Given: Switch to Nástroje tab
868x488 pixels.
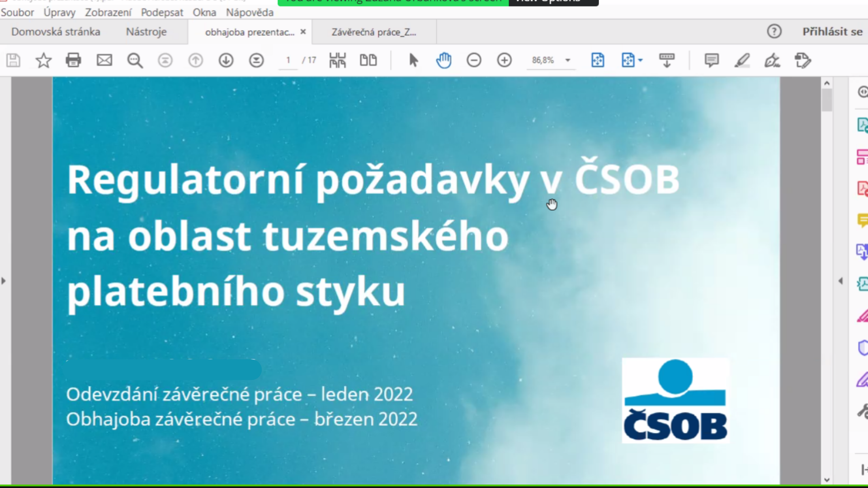Looking at the screenshot, I should click(x=146, y=32).
